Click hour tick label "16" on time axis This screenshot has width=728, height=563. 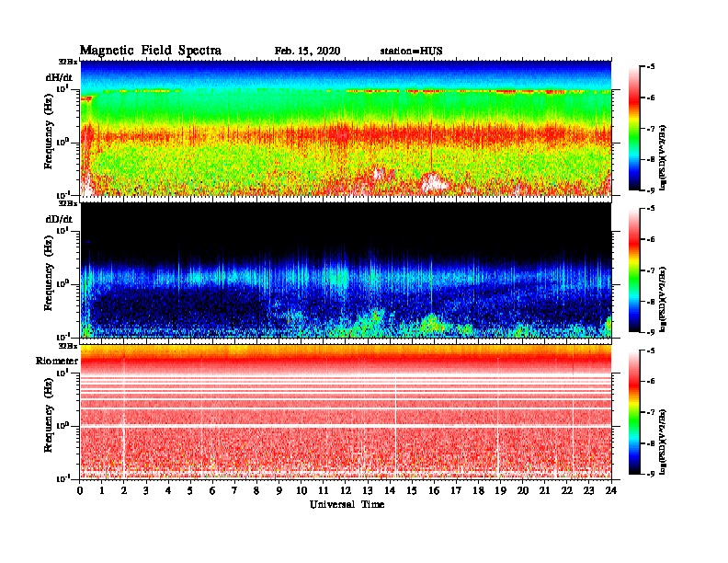click(x=434, y=490)
